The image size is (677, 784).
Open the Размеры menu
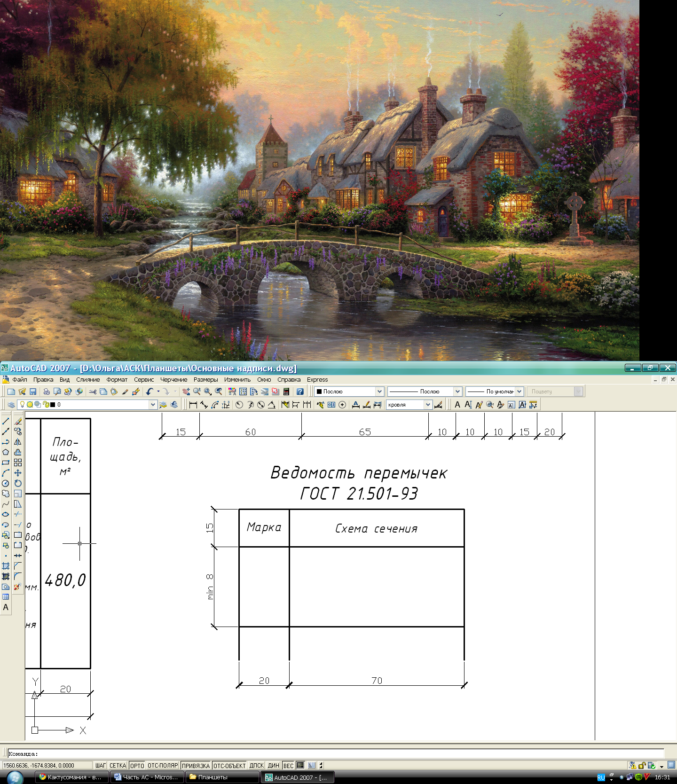pyautogui.click(x=206, y=380)
